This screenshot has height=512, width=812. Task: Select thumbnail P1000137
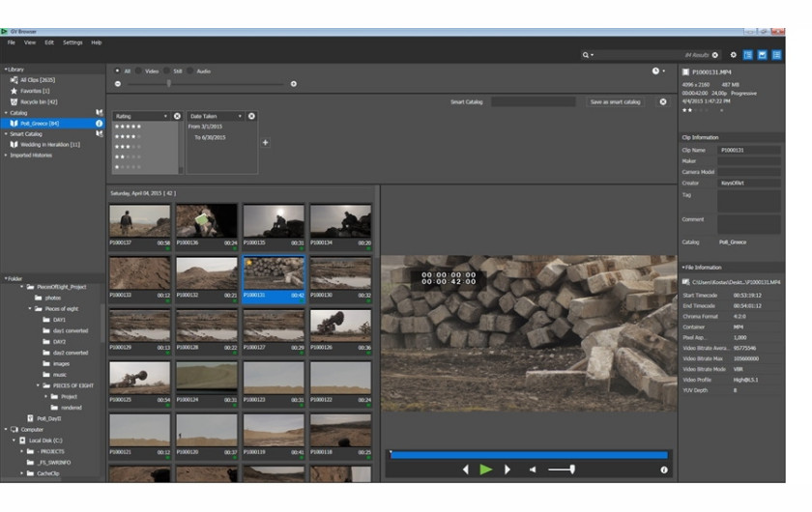point(140,226)
